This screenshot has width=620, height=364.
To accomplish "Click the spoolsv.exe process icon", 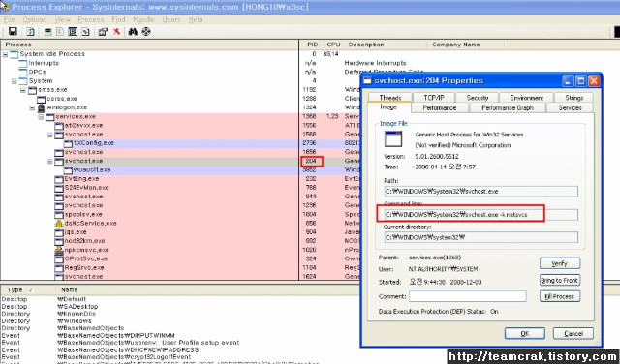I will coord(59,214).
